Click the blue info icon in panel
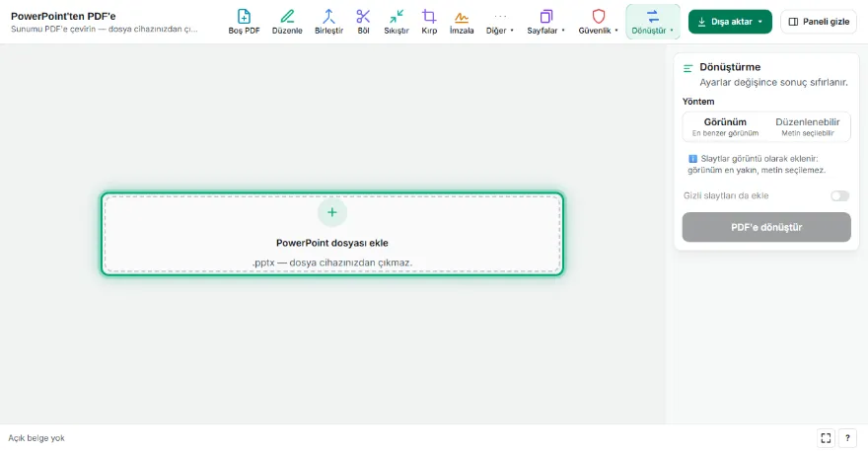The height and width of the screenshot is (451, 868). tap(692, 159)
